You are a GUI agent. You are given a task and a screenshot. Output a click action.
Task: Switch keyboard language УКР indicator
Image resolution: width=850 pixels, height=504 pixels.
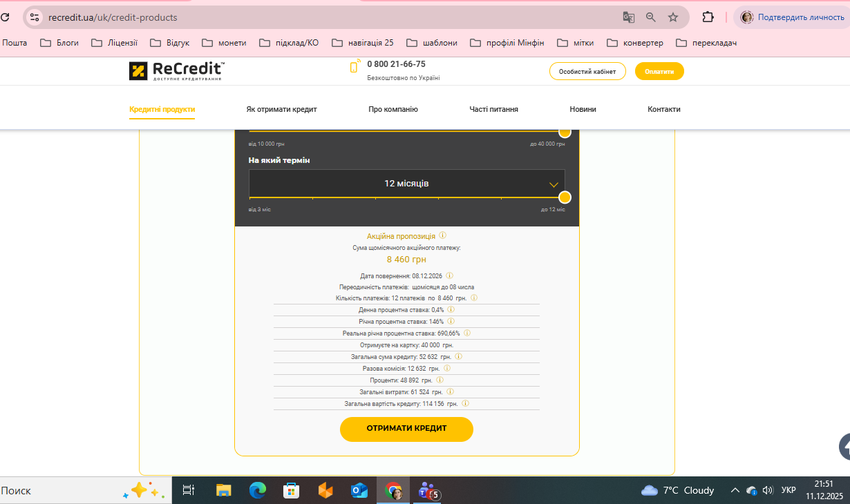(x=788, y=490)
